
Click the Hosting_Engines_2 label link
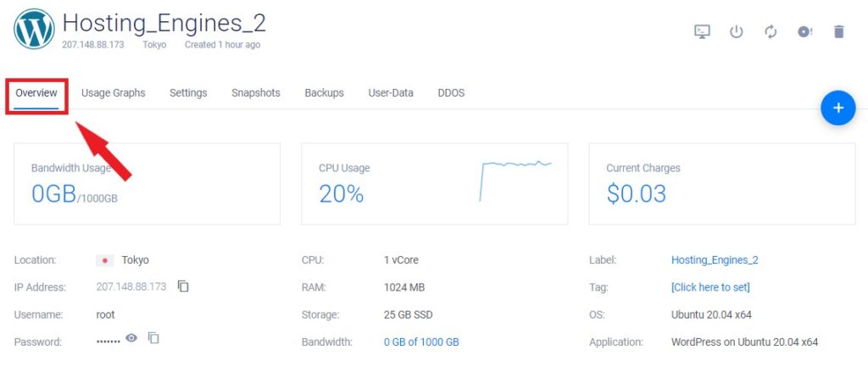715,259
